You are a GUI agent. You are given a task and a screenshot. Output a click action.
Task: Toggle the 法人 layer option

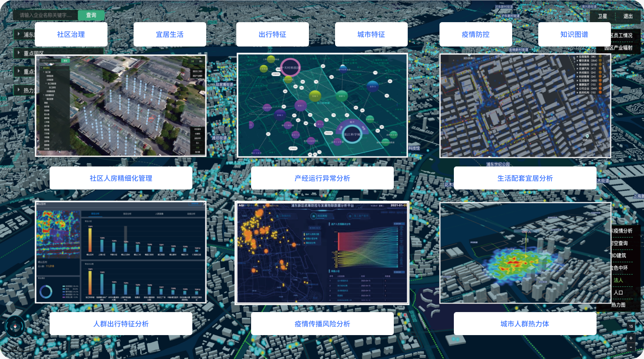pos(618,280)
